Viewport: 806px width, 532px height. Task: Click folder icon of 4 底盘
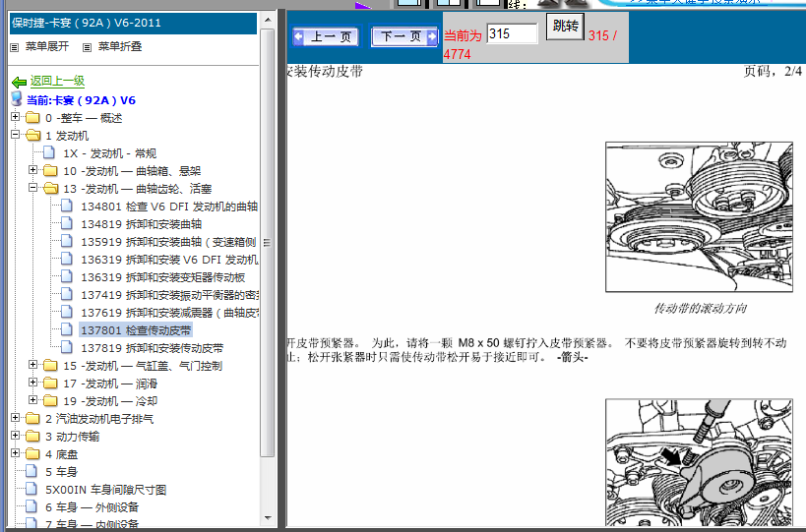(x=32, y=454)
